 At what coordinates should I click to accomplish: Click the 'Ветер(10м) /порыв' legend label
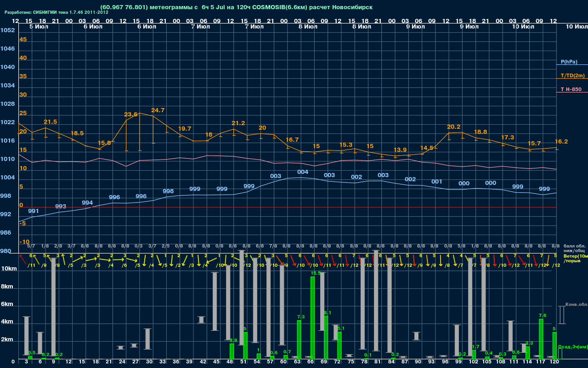(576, 258)
